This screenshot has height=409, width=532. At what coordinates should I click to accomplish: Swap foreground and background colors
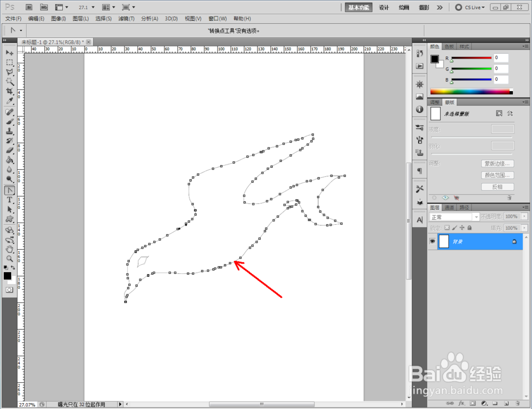(x=13, y=268)
